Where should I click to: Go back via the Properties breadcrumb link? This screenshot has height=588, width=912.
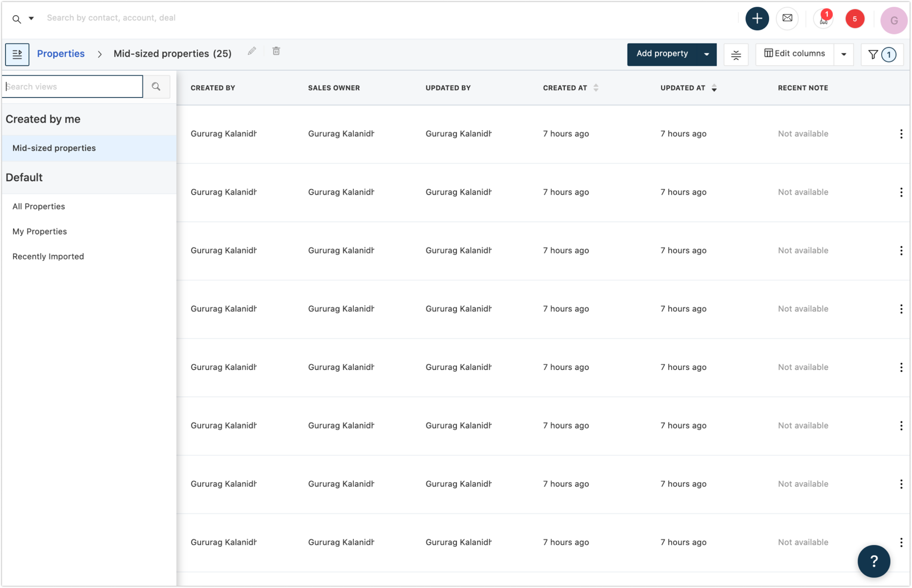pyautogui.click(x=61, y=54)
